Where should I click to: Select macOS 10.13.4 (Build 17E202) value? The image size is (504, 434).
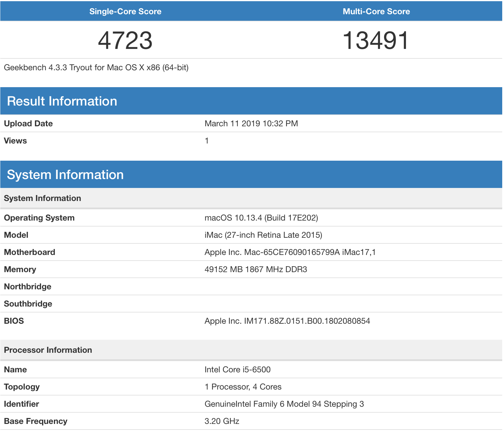click(261, 218)
